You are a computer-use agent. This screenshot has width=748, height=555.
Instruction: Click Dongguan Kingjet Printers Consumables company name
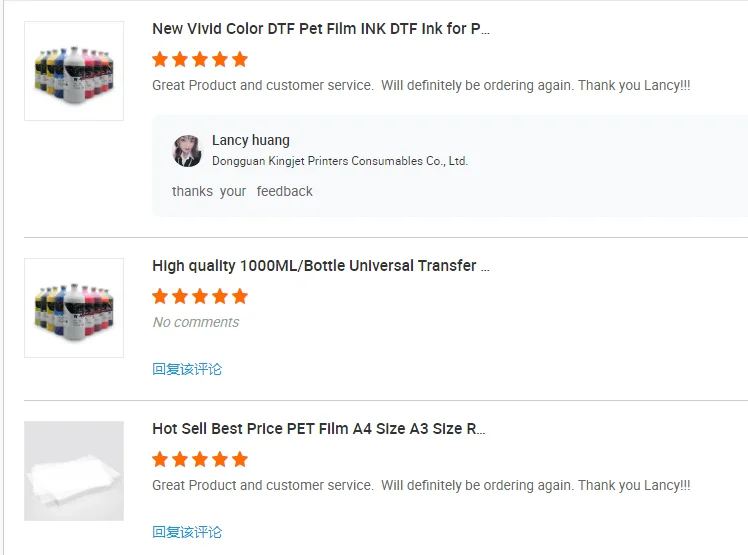click(340, 161)
